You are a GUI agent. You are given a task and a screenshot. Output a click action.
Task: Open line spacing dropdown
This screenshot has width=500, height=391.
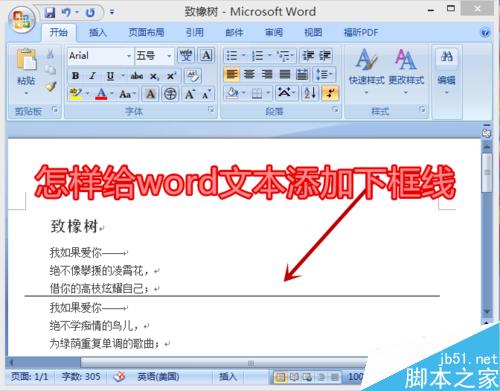(325, 74)
